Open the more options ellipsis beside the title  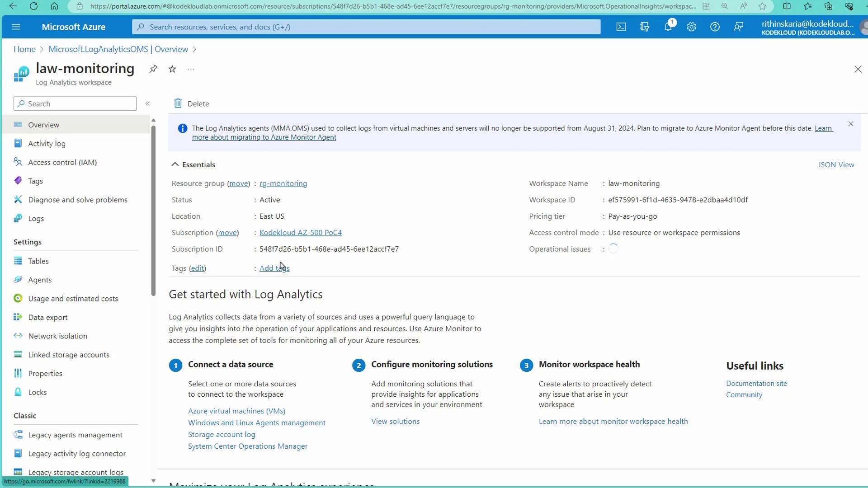coord(191,69)
